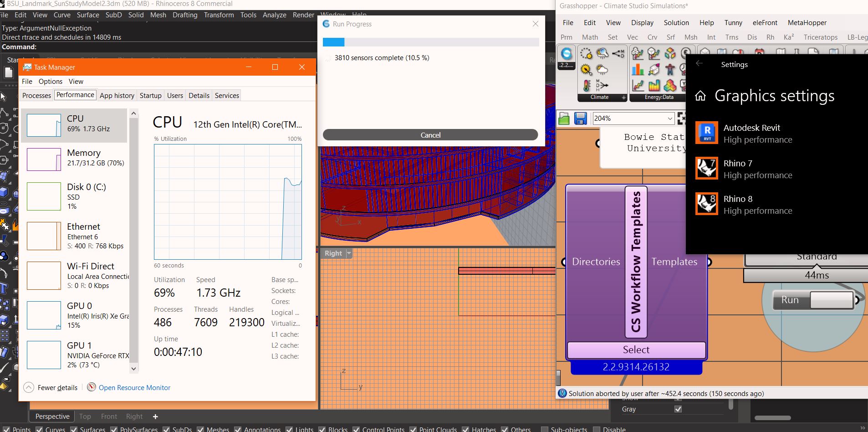The image size is (868, 432).
Task: Open the Right viewport title dropdown arrow
Action: pyautogui.click(x=349, y=253)
